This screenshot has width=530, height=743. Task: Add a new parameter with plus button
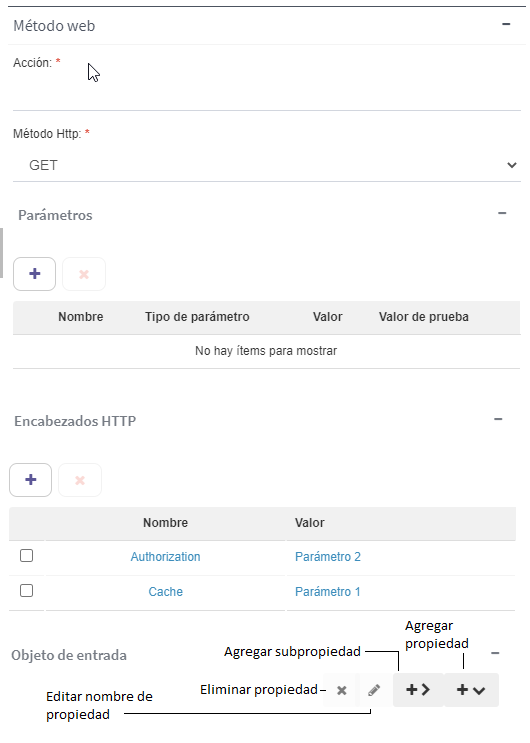point(35,274)
